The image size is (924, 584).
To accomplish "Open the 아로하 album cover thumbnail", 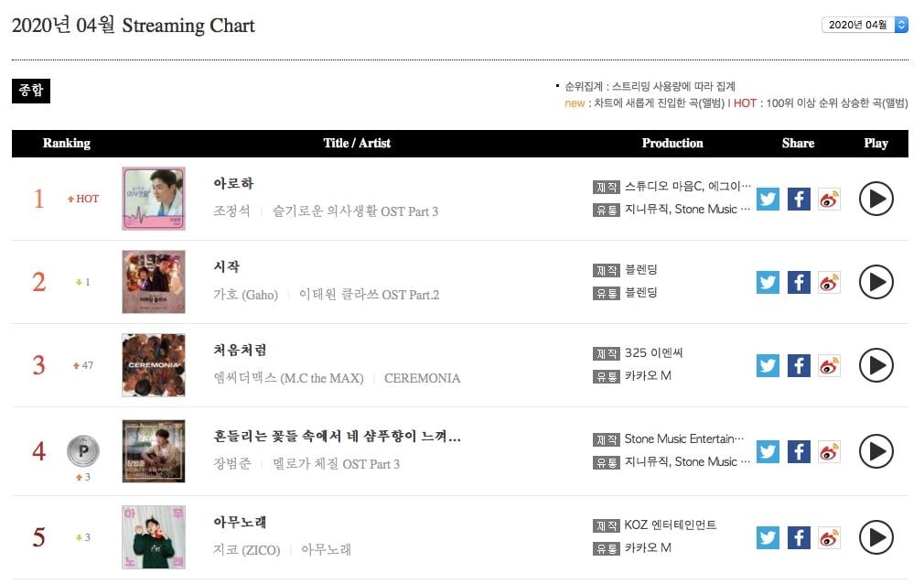I will [x=154, y=199].
